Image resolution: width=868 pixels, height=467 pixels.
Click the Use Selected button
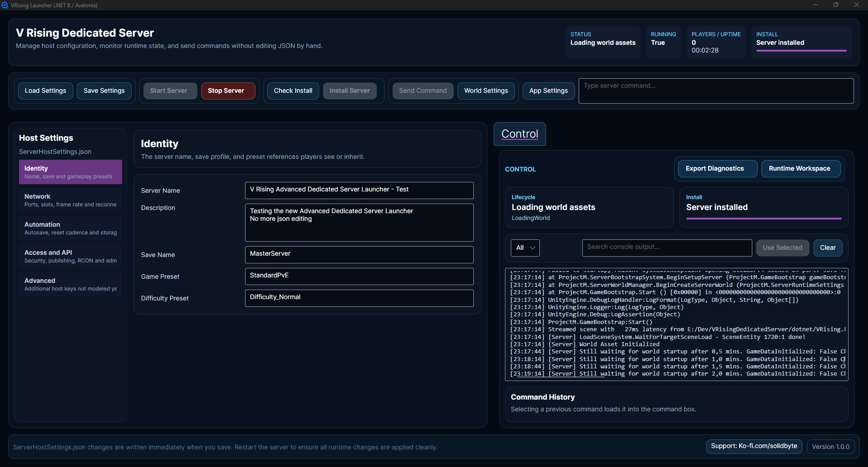pyautogui.click(x=783, y=248)
